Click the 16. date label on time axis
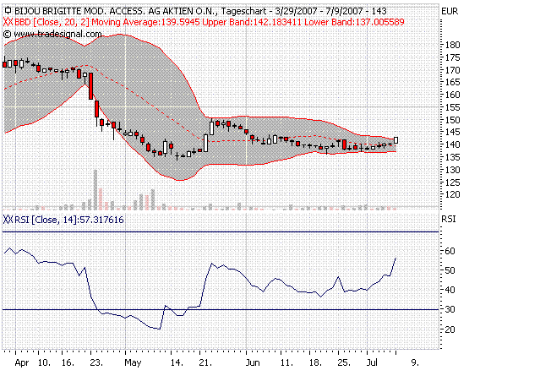 68,362
